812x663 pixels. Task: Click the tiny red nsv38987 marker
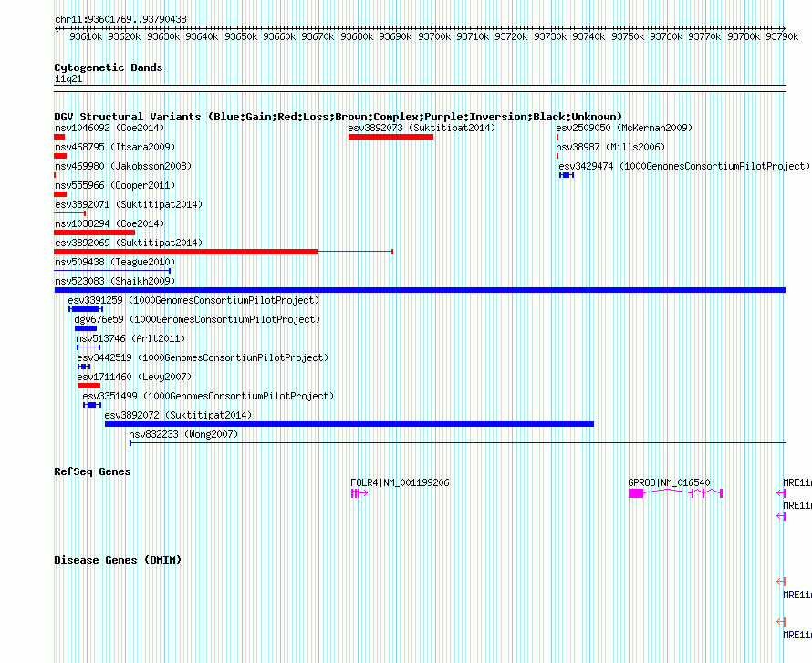tap(557, 156)
